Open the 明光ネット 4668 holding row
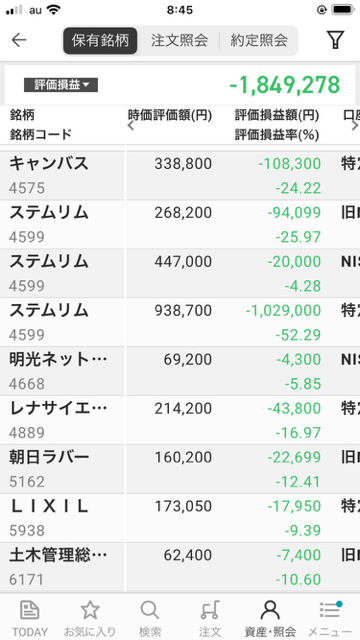Image resolution: width=360 pixels, height=640 pixels. pyautogui.click(x=180, y=371)
